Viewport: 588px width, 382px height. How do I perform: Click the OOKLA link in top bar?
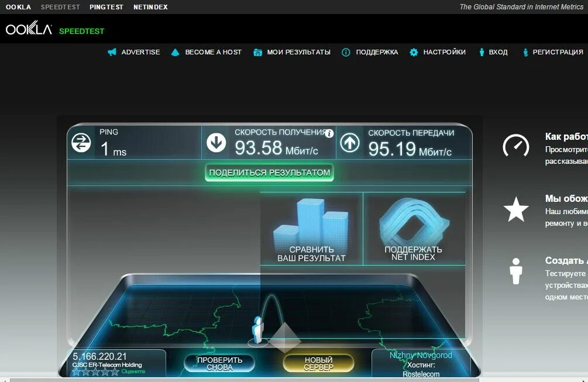(18, 7)
